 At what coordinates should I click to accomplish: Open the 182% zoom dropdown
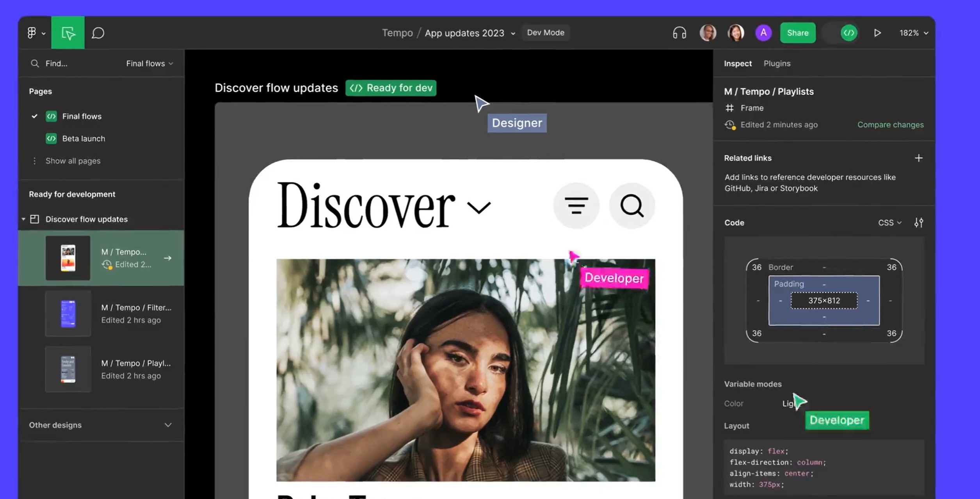(913, 33)
